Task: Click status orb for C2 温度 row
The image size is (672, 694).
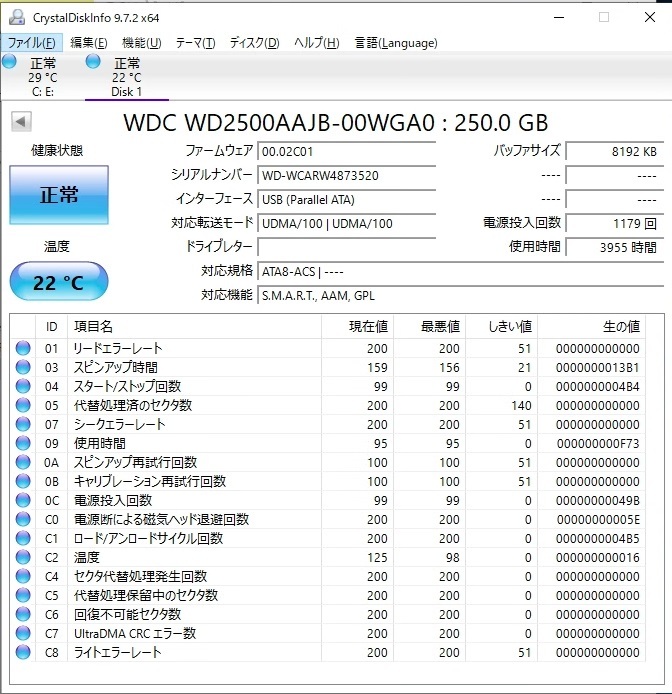Action: coord(23,558)
